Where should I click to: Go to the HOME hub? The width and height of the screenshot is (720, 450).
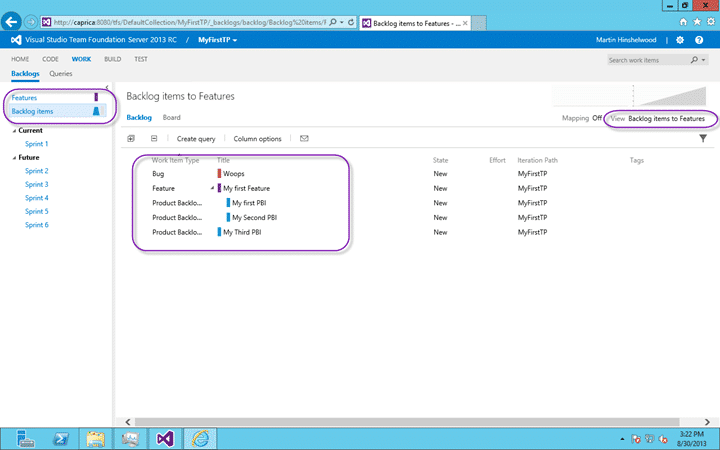[x=20, y=59]
